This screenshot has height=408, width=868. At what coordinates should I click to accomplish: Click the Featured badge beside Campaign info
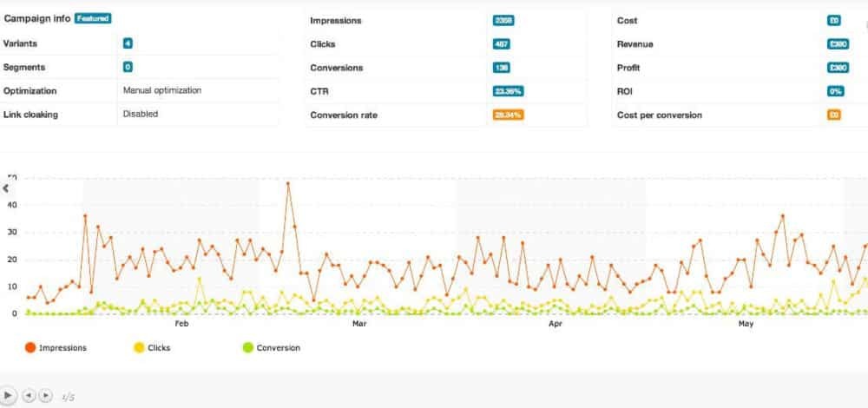(93, 17)
